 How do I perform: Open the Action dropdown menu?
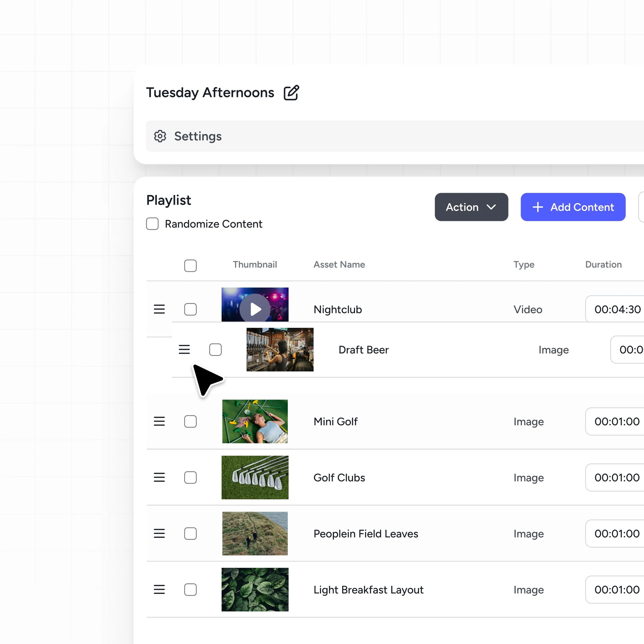471,207
